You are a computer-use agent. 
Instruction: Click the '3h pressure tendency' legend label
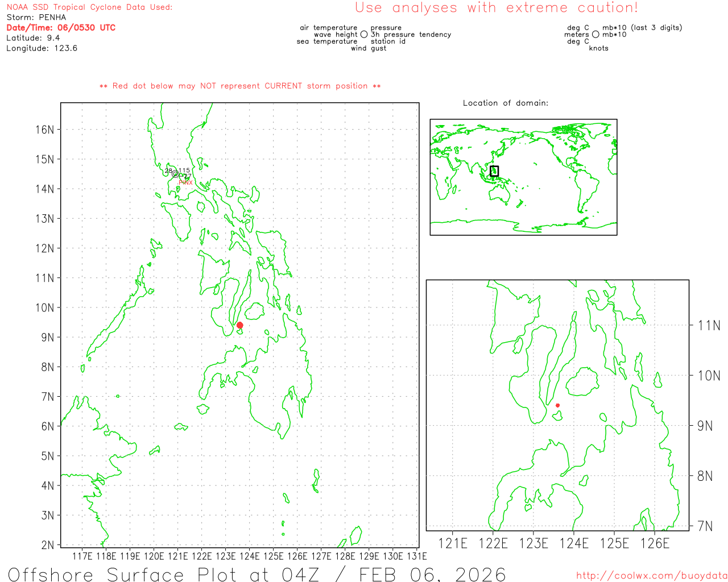tap(411, 35)
